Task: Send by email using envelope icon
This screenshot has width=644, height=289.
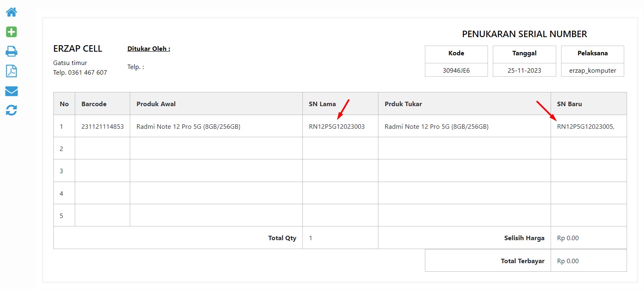Action: (x=11, y=91)
